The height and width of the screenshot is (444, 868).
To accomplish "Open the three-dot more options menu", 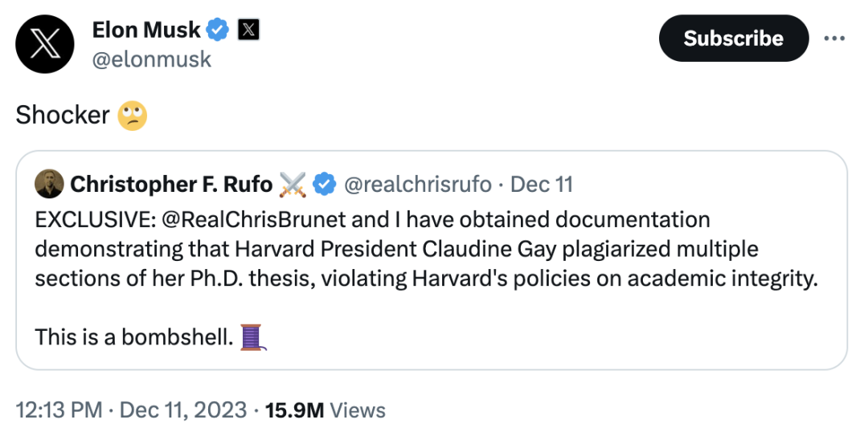I will pyautogui.click(x=835, y=39).
